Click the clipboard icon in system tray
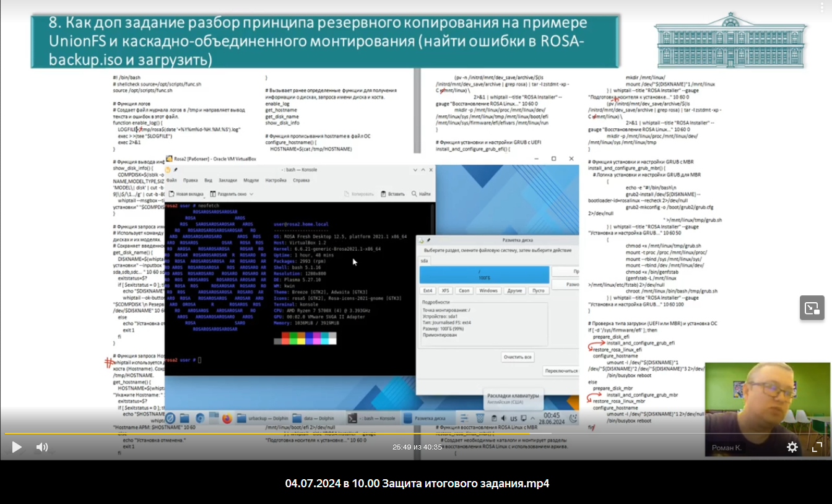832x504 pixels. (x=494, y=419)
